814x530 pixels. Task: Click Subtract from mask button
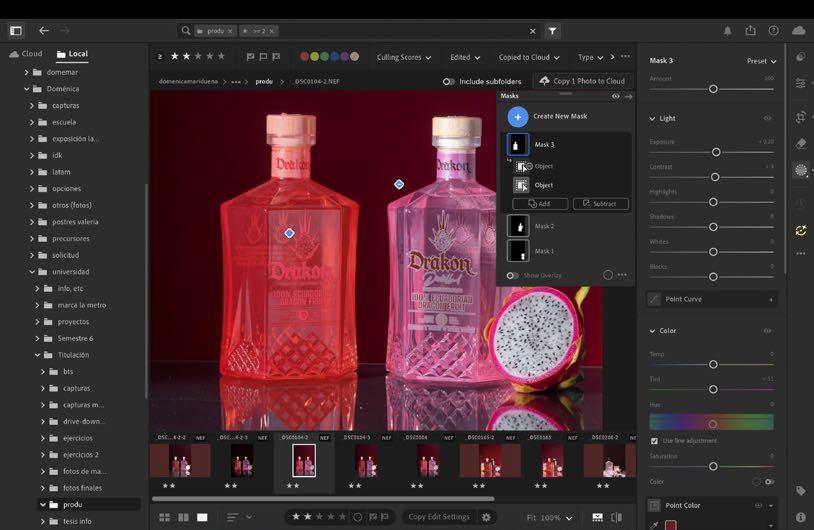[x=601, y=203]
